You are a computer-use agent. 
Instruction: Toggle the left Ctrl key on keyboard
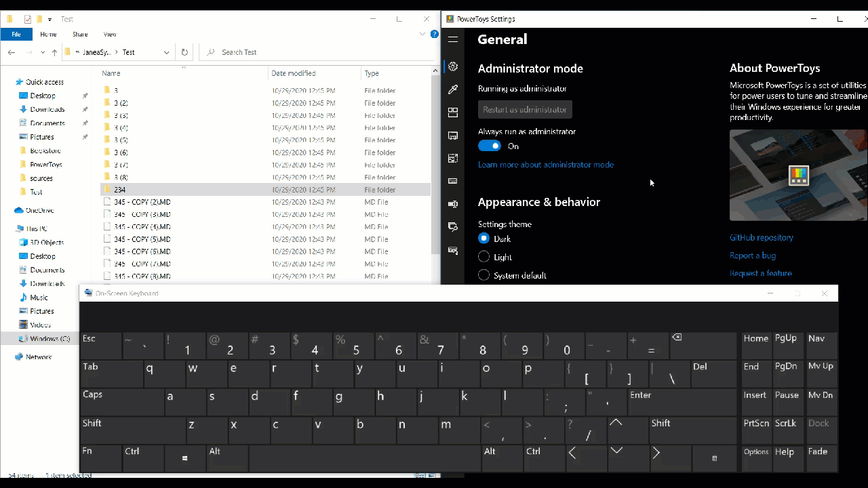click(142, 458)
